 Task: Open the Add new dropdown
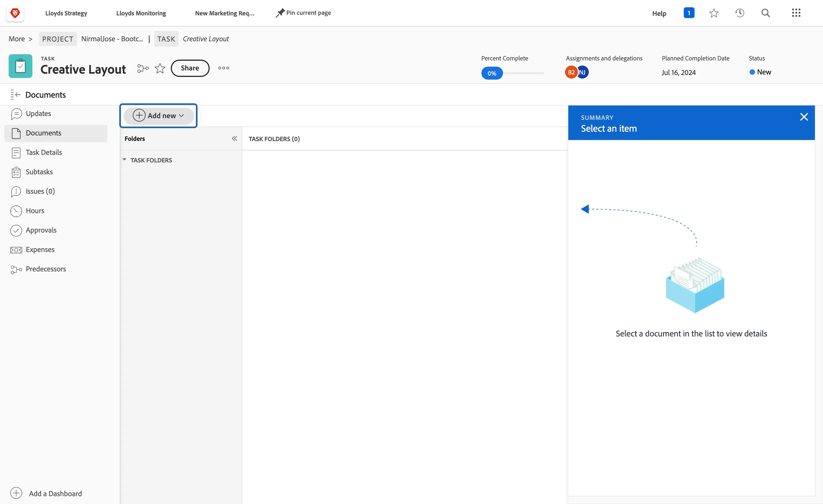click(x=159, y=115)
